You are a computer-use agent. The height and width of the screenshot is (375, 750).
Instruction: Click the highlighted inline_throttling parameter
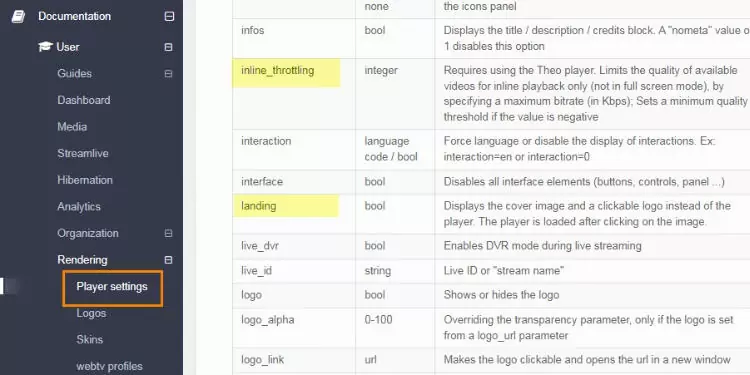tap(277, 71)
